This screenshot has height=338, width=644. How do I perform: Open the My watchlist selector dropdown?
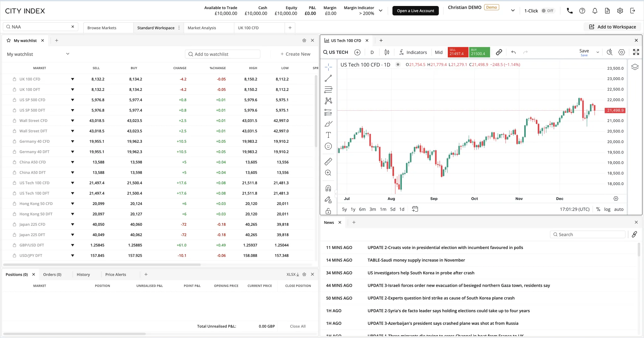pos(68,54)
